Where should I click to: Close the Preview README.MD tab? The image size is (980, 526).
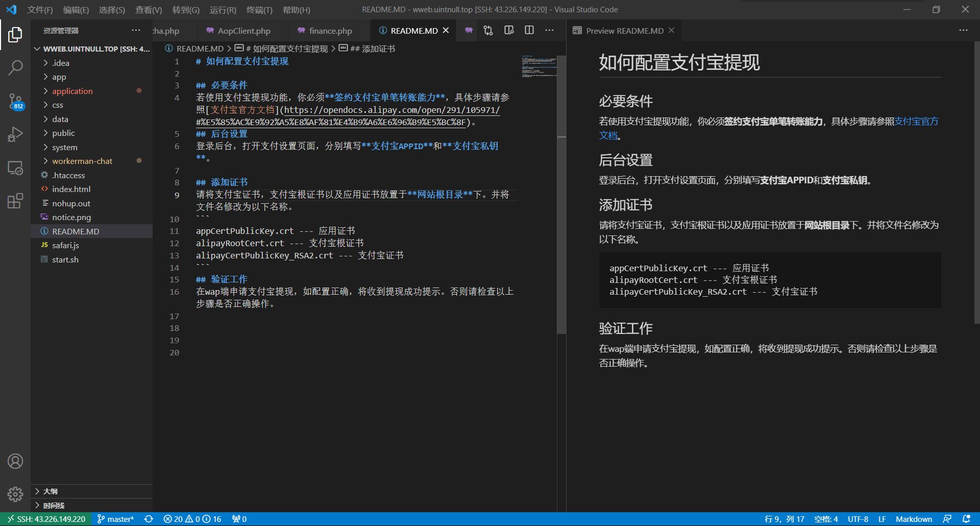point(672,31)
